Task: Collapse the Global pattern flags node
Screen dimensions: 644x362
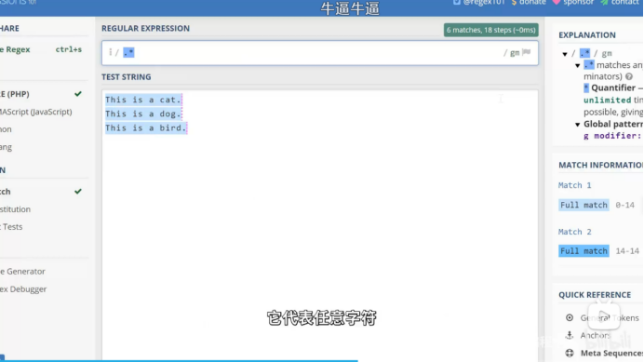Action: click(x=578, y=125)
